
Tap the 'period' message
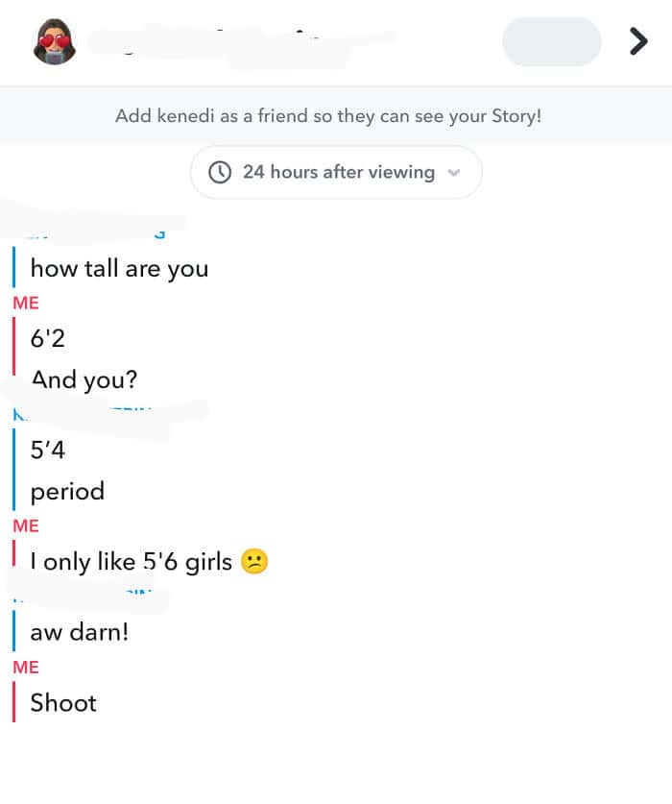click(67, 492)
